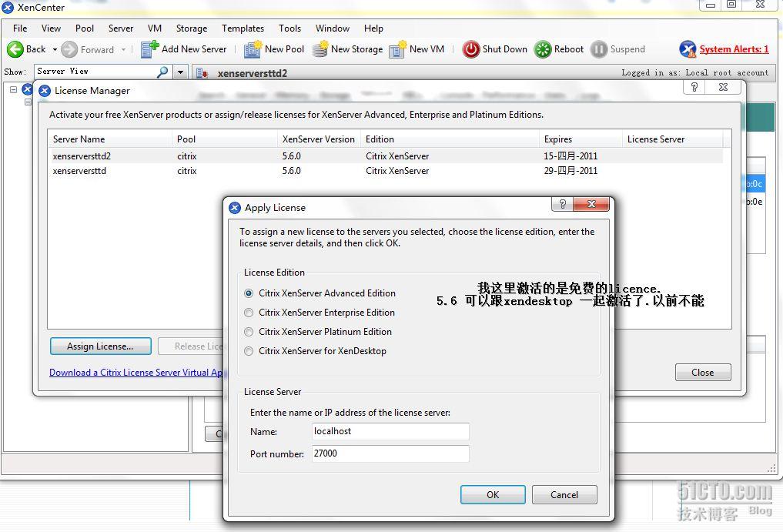This screenshot has width=783, height=532.
Task: Close the License Manager window
Action: coord(723,87)
